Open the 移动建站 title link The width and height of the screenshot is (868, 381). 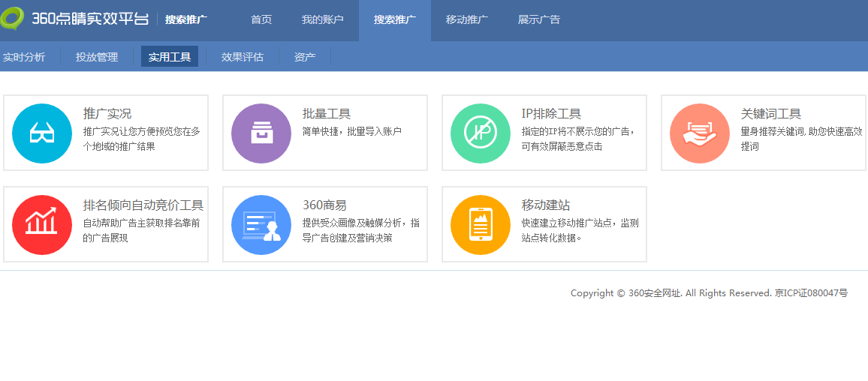tap(546, 205)
